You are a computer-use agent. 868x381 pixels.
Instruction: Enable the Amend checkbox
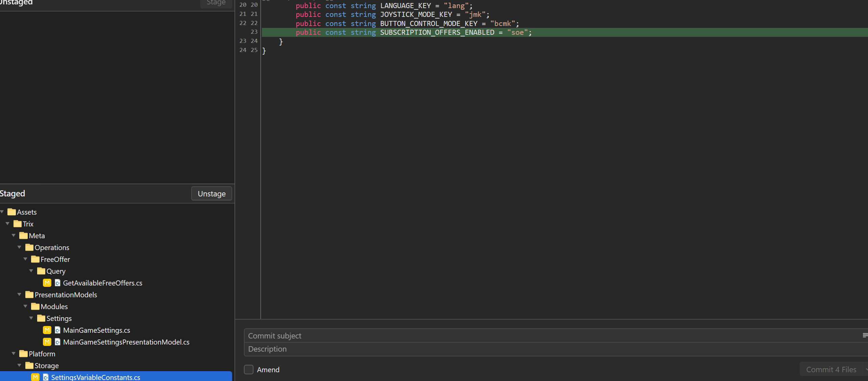249,370
